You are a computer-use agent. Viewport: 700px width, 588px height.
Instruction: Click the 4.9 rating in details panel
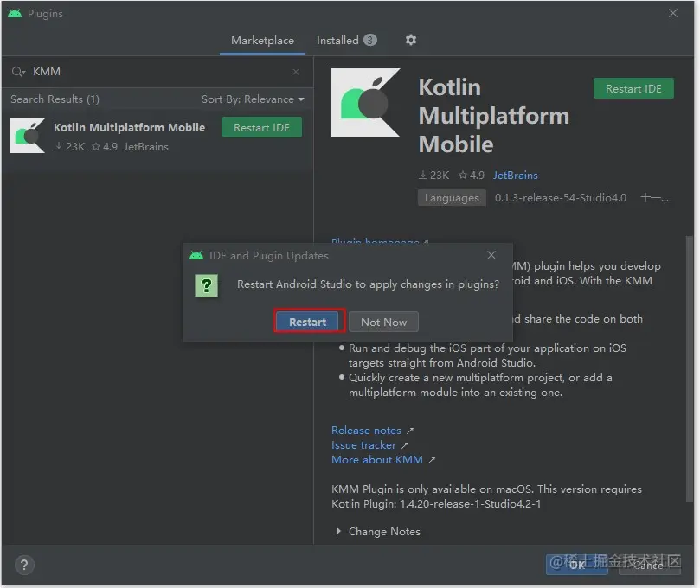(x=472, y=176)
